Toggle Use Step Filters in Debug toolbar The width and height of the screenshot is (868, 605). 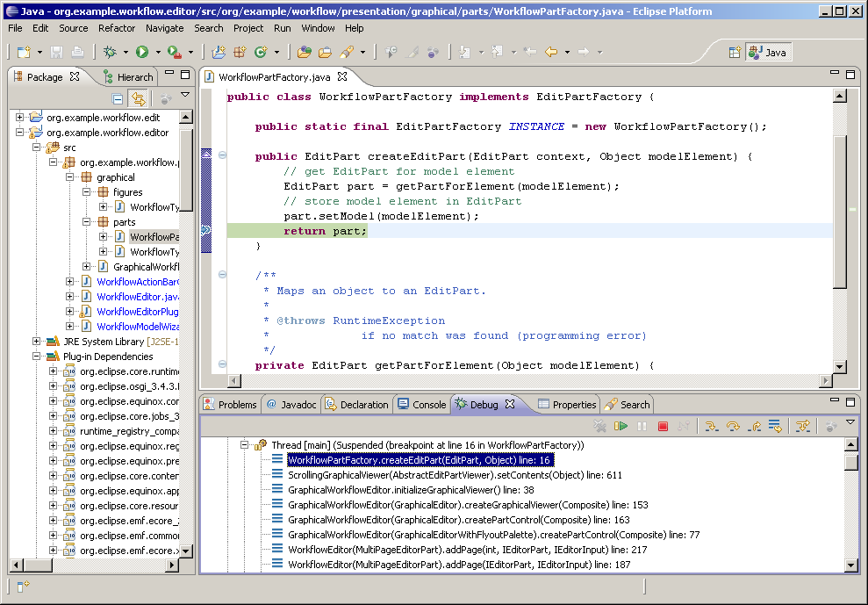(x=801, y=426)
